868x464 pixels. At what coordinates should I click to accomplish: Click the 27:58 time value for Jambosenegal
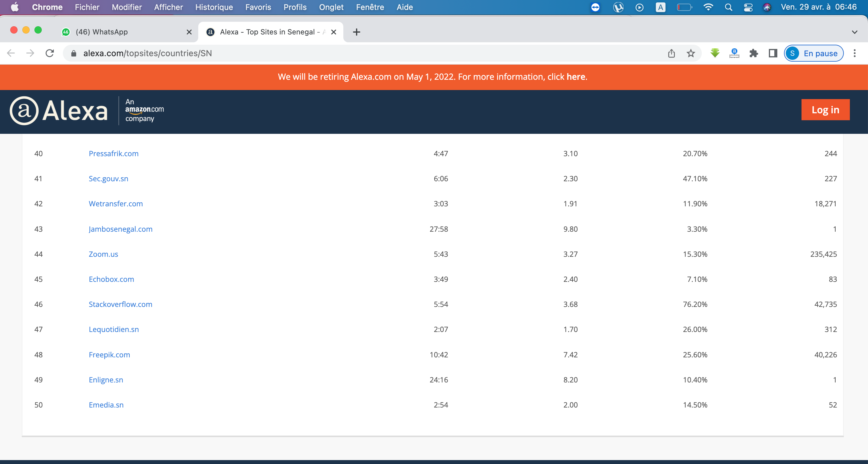tap(439, 229)
